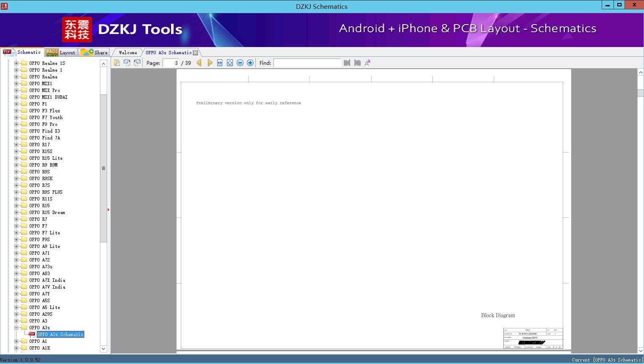Screen dimensions: 644x364
Task: Go to next page with right arrow
Action: 210,63
